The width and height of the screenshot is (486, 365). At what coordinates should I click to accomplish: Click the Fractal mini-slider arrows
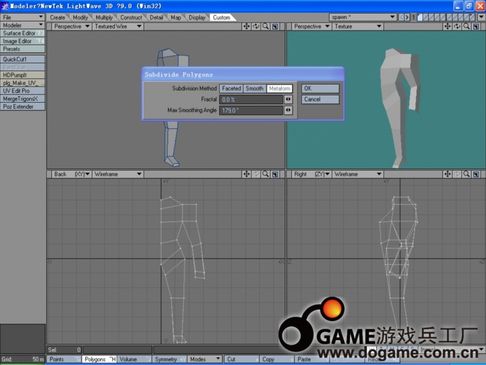tap(288, 99)
